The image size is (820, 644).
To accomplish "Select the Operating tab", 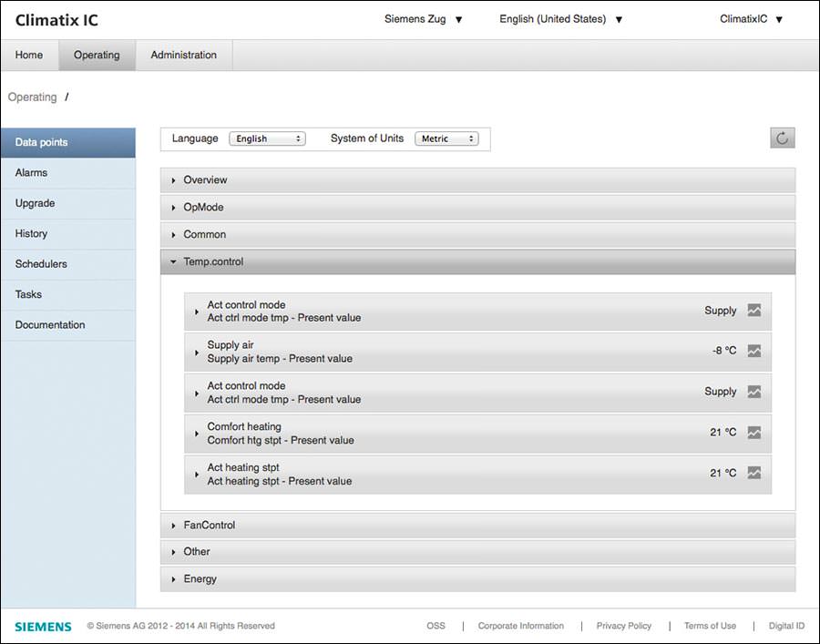I will (x=97, y=55).
